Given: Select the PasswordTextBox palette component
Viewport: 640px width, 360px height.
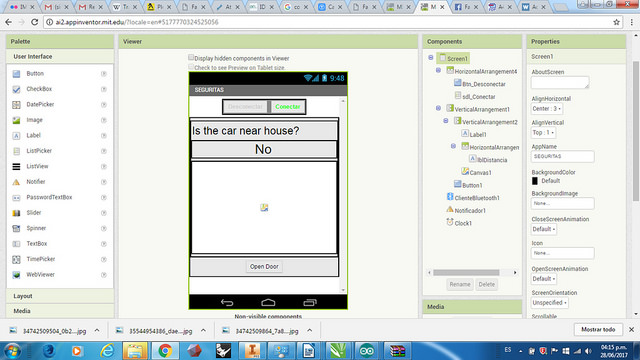Looking at the screenshot, I should [49, 198].
